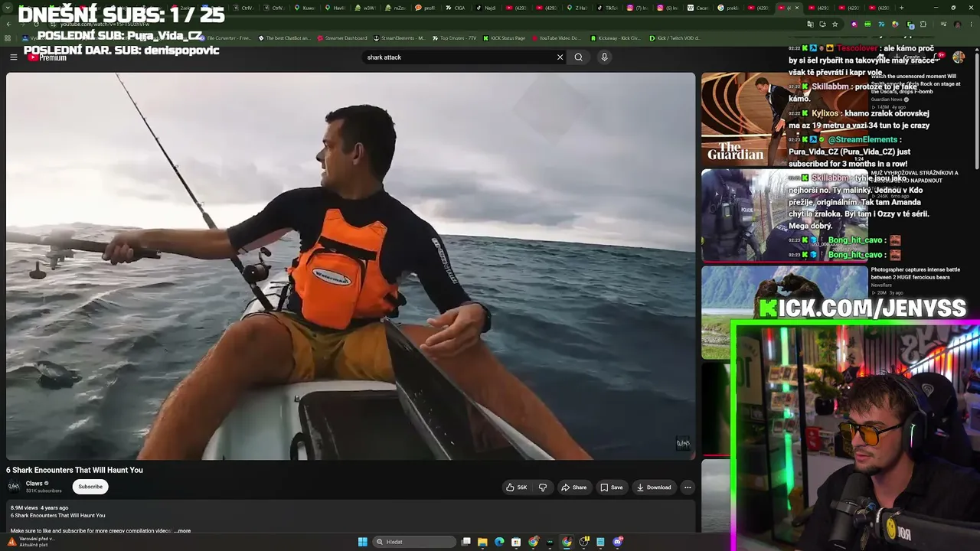Subscribe to the Claws channel
This screenshot has width=980, height=551.
90,487
